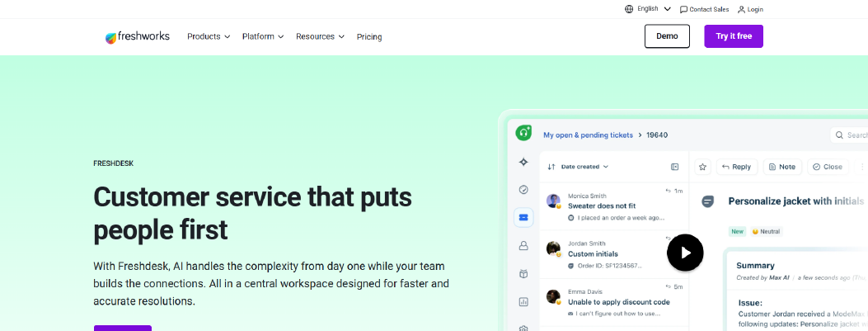This screenshot has height=331, width=868.
Task: Click the Reply button
Action: coord(737,167)
